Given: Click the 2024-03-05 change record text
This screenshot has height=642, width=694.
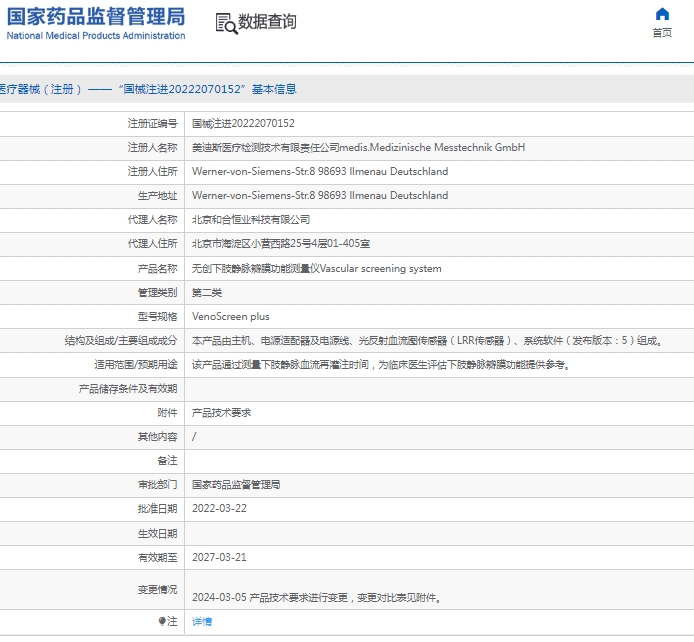Looking at the screenshot, I should pos(316,597).
